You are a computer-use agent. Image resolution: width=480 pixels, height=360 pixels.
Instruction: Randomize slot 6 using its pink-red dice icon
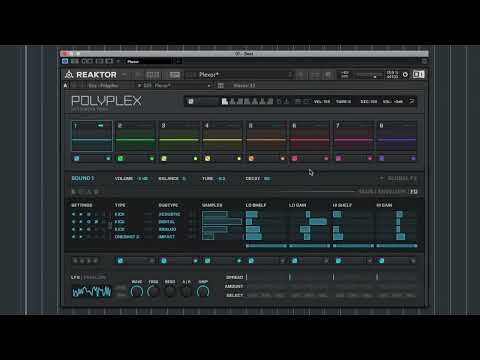click(x=295, y=158)
